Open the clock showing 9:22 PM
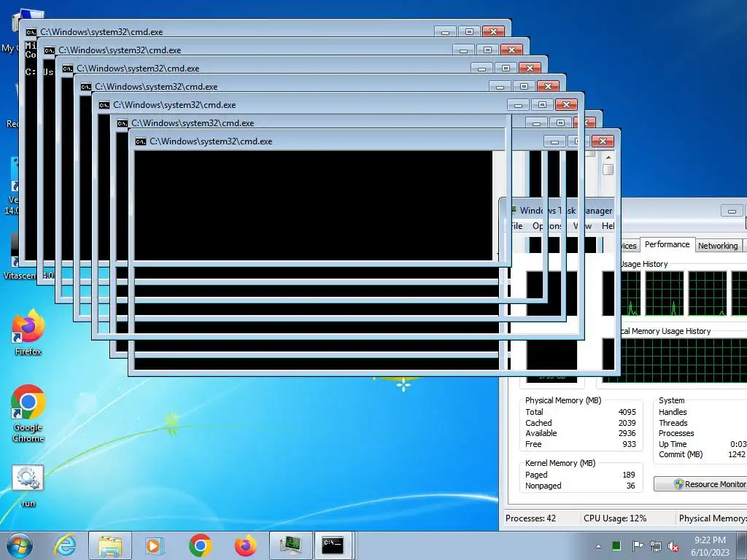 pyautogui.click(x=710, y=546)
